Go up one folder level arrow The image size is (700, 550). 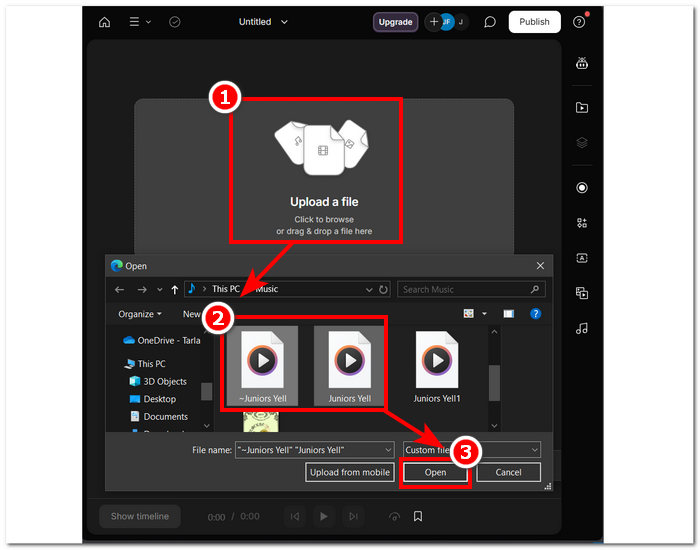pos(175,290)
